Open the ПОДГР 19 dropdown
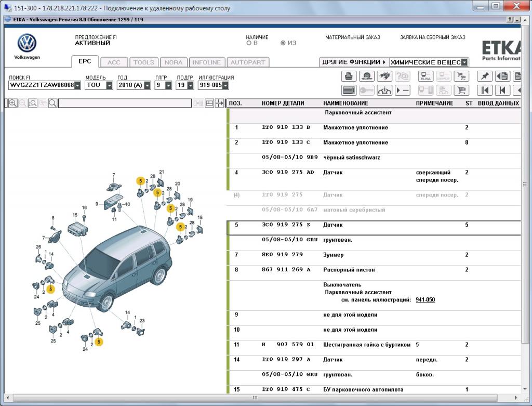 point(190,85)
